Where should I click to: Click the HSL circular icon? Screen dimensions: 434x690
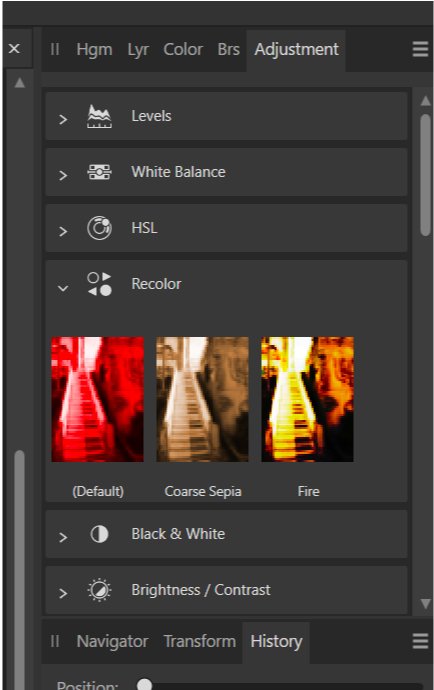(x=99, y=228)
